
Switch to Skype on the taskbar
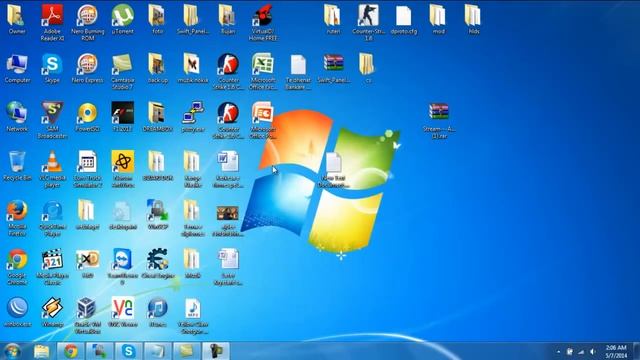click(129, 351)
